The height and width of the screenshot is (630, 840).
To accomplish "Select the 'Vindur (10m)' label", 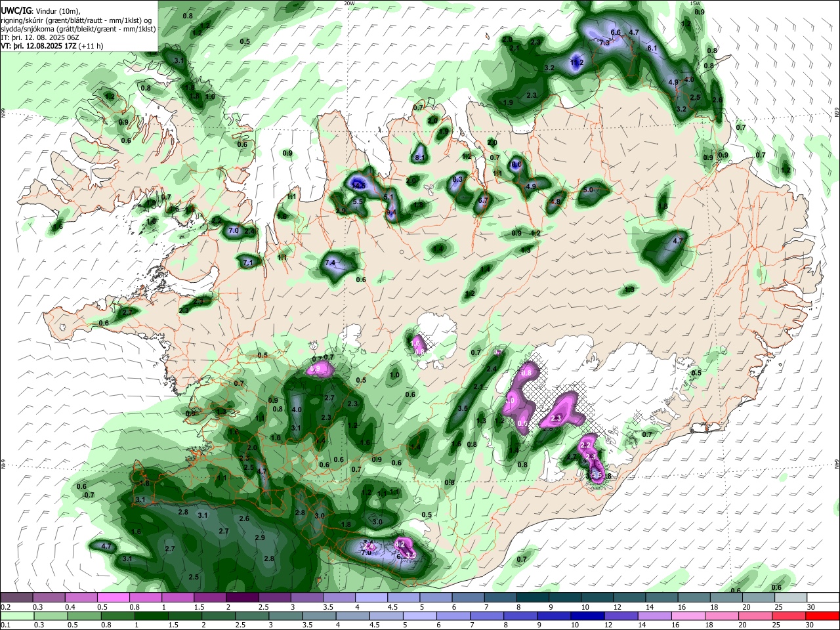I will point(56,10).
